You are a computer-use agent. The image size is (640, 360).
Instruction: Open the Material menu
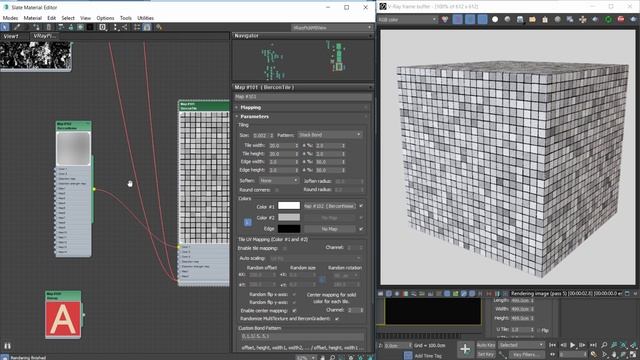pyautogui.click(x=33, y=18)
